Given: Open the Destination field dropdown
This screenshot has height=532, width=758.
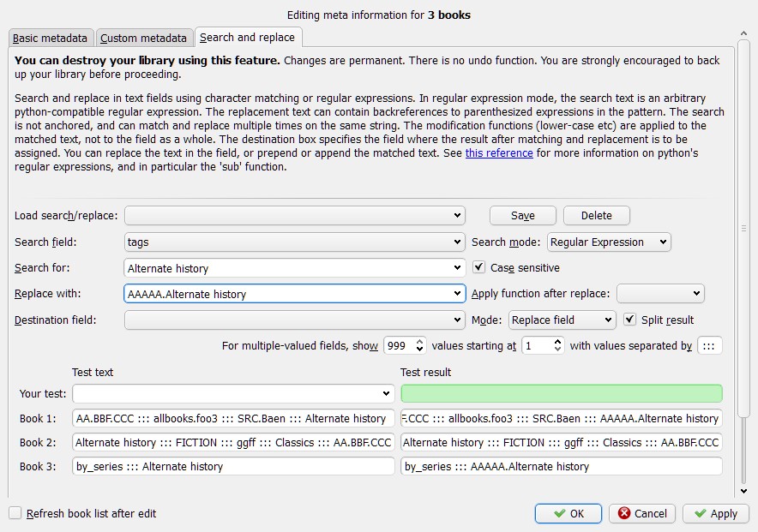Looking at the screenshot, I should (294, 320).
